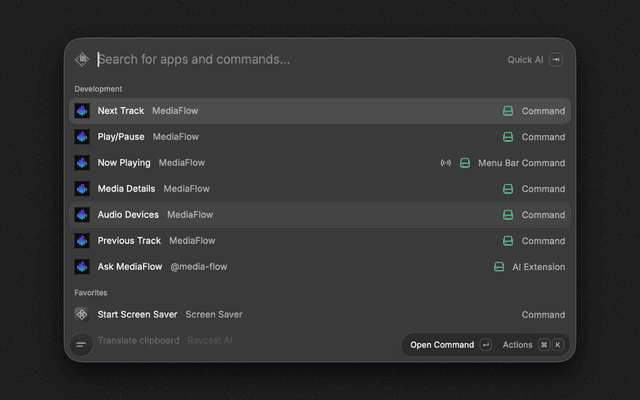The width and height of the screenshot is (640, 400).
Task: Click the green extension icon on Media Details row
Action: [508, 189]
